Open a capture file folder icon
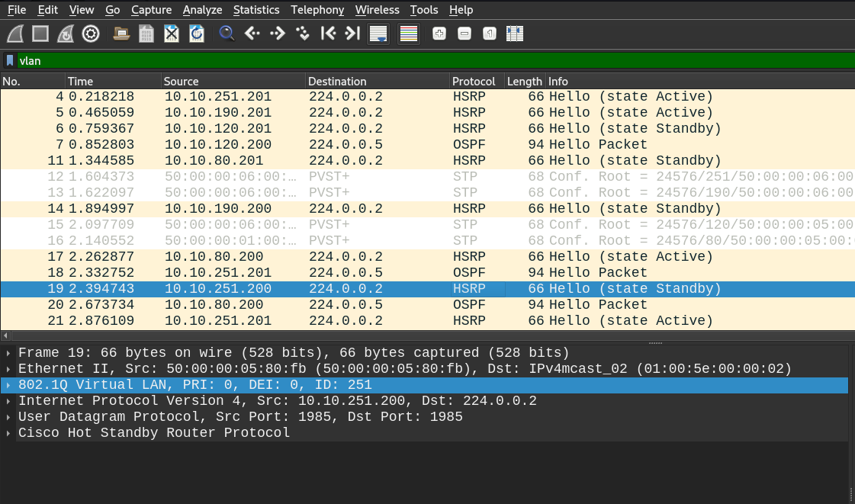This screenshot has width=855, height=504. tap(121, 34)
